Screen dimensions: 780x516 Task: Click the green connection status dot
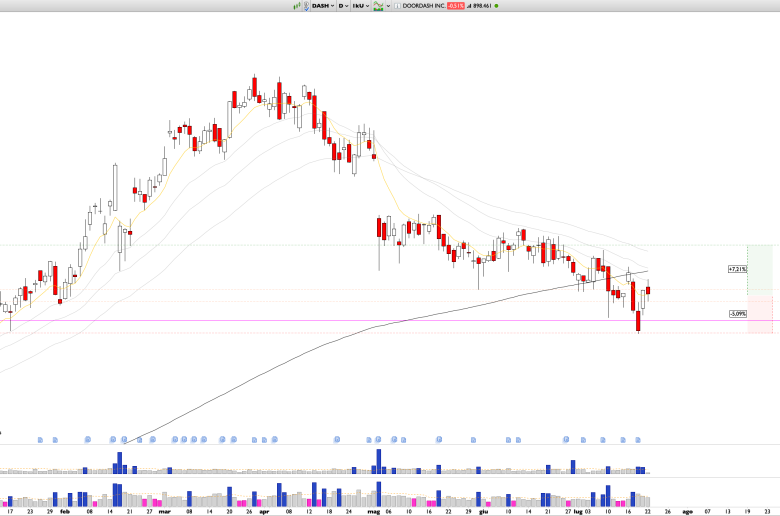click(x=497, y=5)
